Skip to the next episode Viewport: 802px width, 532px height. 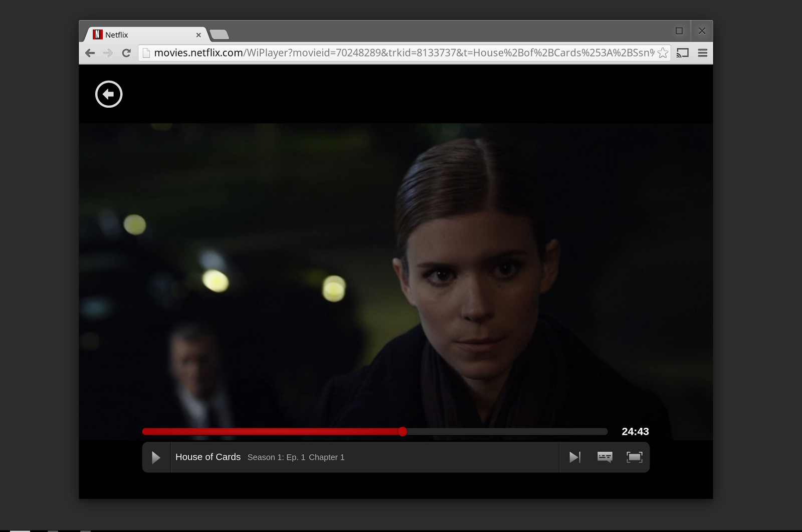pyautogui.click(x=574, y=457)
